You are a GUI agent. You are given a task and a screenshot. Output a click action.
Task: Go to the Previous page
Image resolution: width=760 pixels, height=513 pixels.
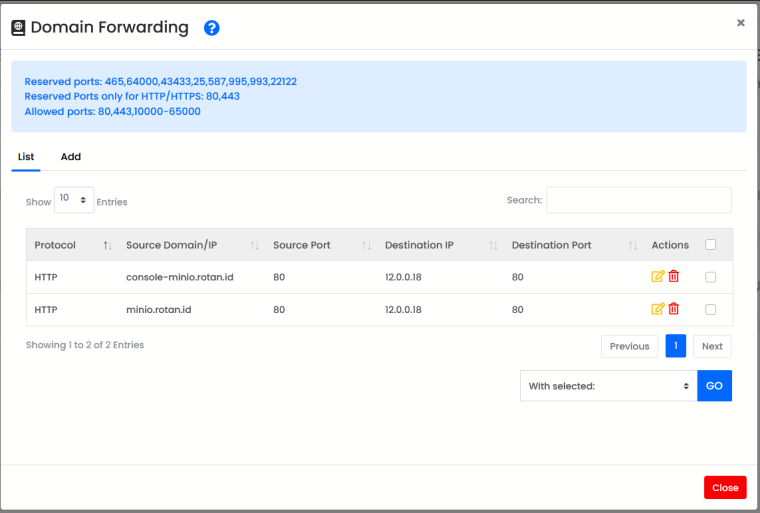click(x=629, y=346)
